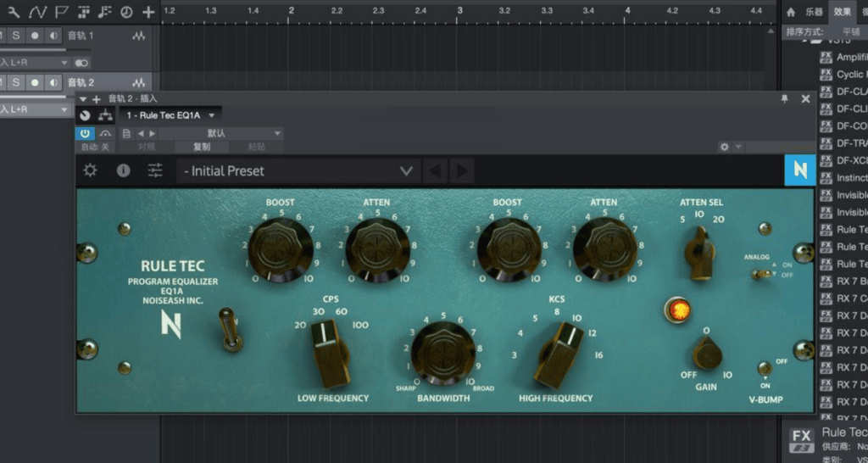Click the blue Noiseash N logo button

[x=800, y=170]
